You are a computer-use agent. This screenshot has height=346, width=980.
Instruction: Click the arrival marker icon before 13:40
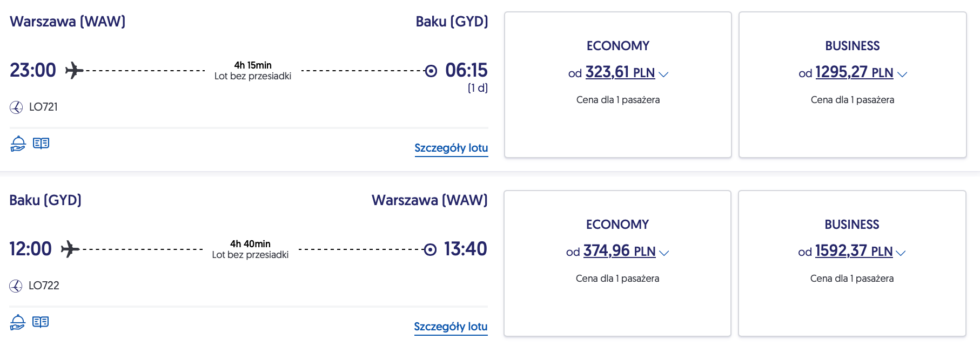point(430,249)
